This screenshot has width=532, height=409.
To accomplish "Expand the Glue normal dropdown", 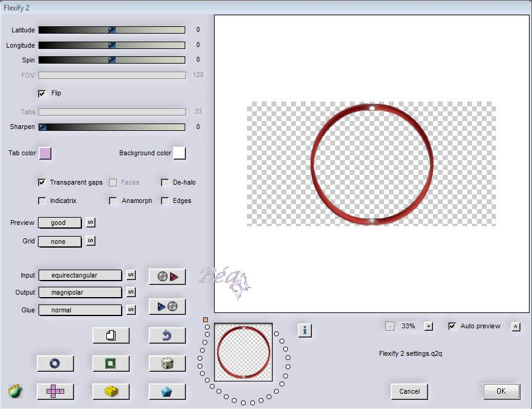I will (80, 310).
